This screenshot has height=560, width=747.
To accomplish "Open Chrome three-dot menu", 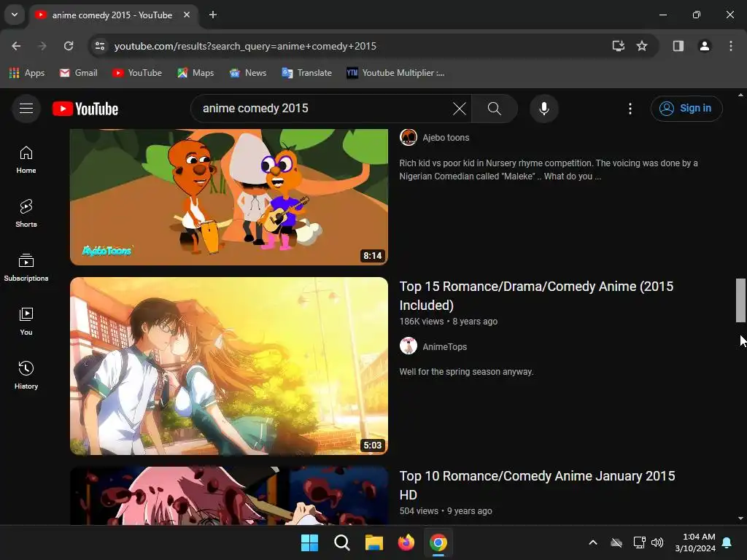I will [x=731, y=46].
